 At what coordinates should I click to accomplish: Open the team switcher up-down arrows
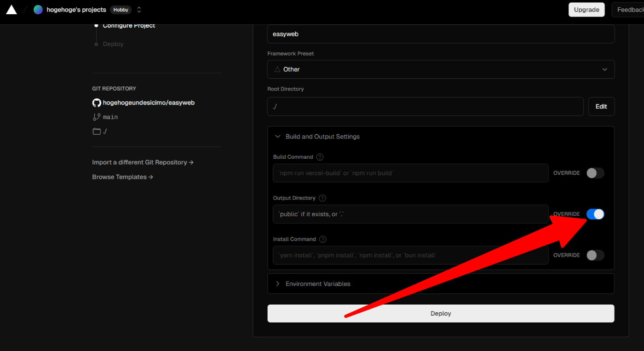click(139, 10)
